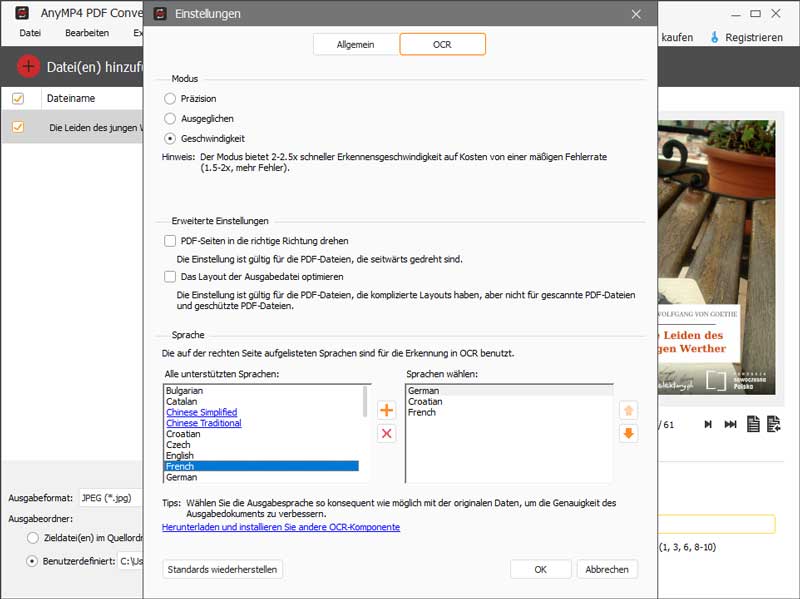Enable Das Layout der Ausgabedatei optimieren

coord(170,277)
